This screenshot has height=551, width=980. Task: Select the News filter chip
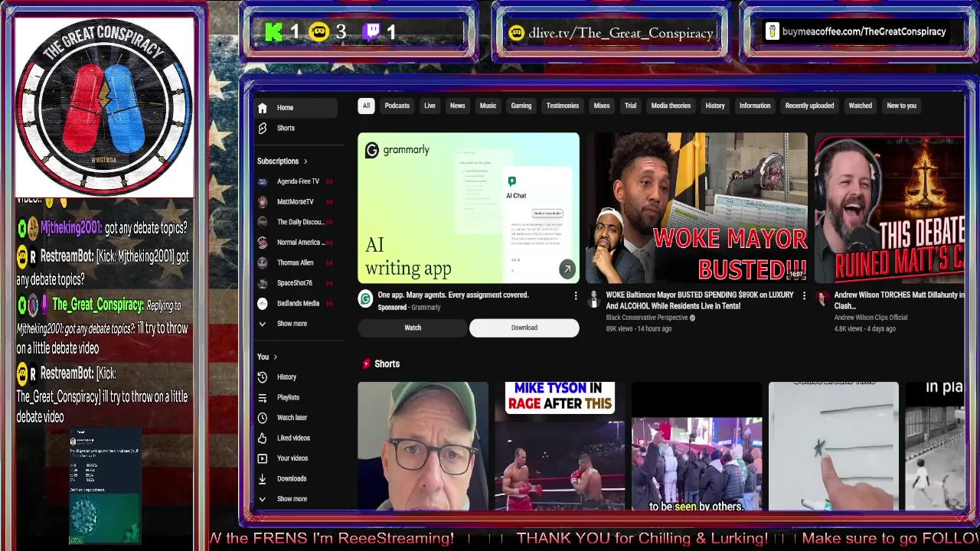click(x=457, y=106)
